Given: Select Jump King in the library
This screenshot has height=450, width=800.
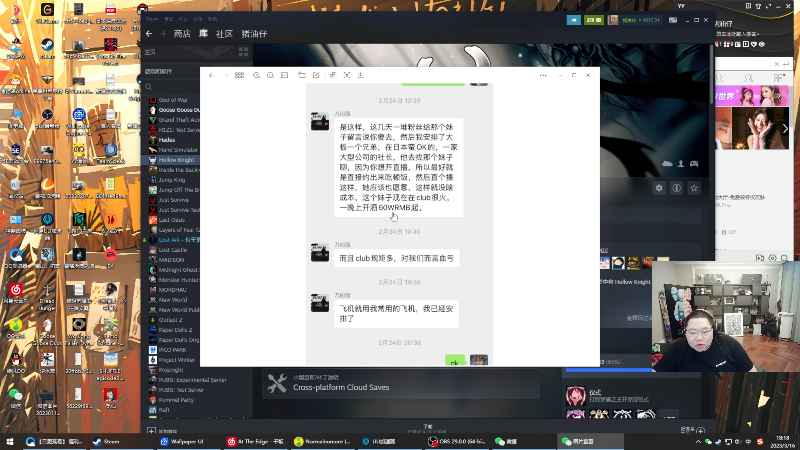Looking at the screenshot, I should [172, 180].
